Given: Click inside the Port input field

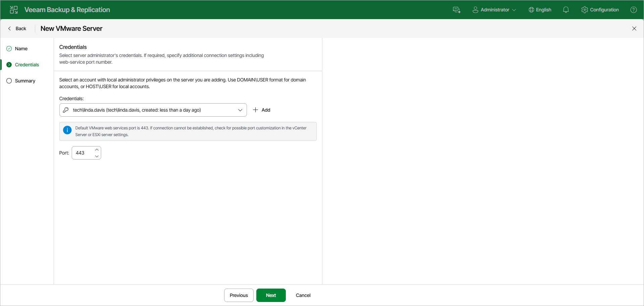Looking at the screenshot, I should pyautogui.click(x=83, y=152).
